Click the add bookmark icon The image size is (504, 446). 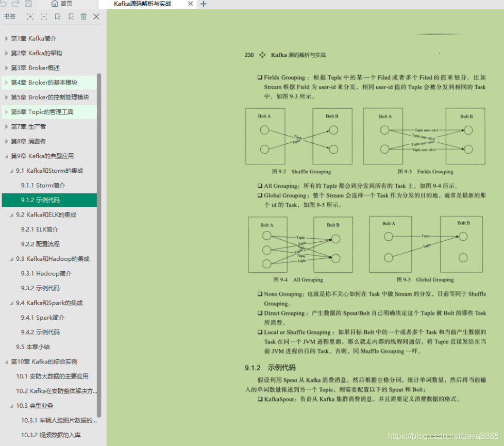(58, 16)
